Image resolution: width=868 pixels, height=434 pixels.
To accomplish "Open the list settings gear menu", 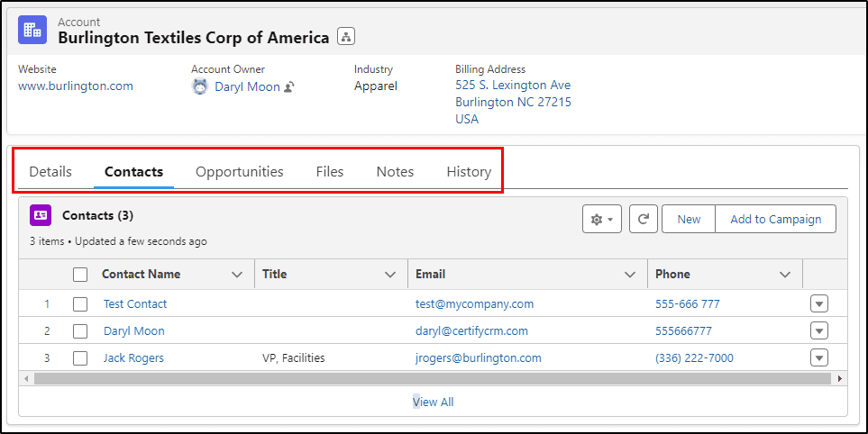I will [602, 219].
